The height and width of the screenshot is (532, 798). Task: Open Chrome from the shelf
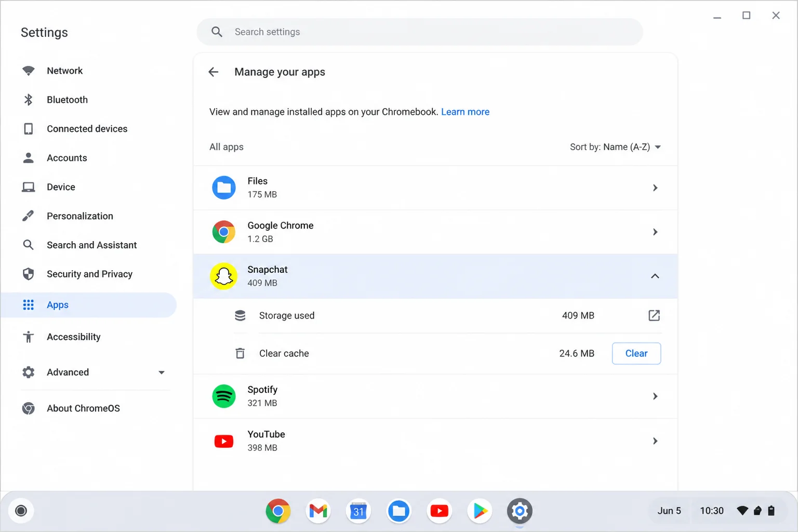278,511
